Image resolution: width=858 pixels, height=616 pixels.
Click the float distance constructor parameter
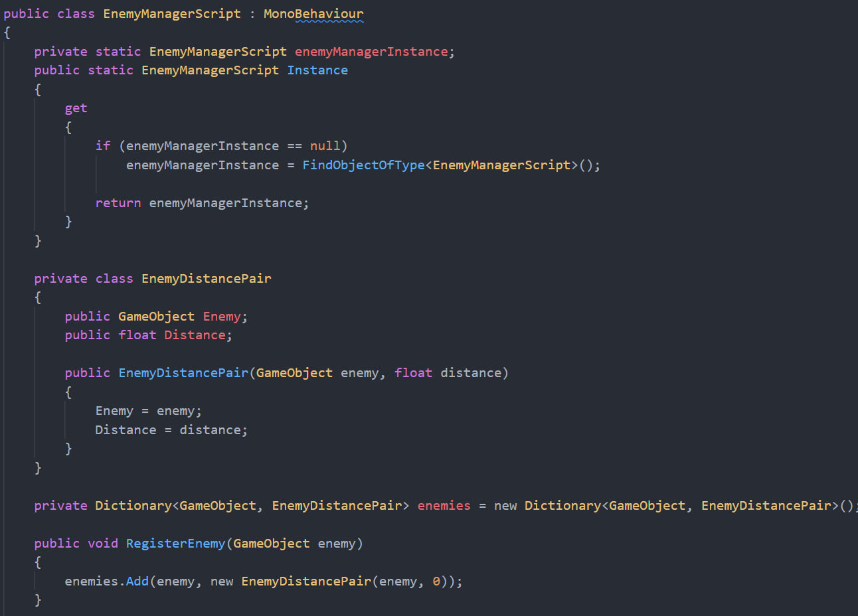(448, 373)
